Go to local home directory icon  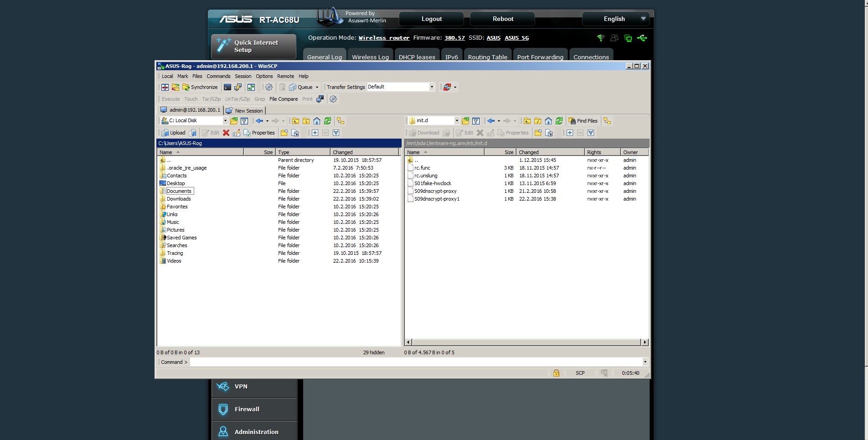317,121
